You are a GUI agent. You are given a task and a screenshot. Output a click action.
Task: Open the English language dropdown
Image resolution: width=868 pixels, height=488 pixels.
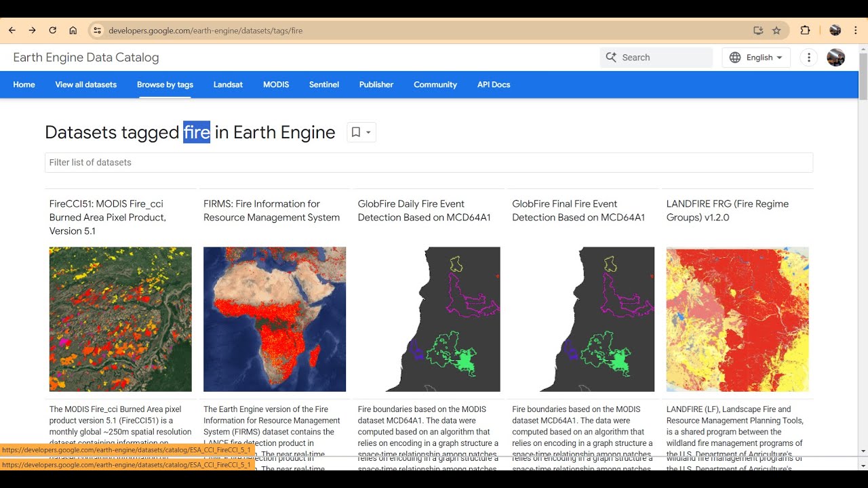pyautogui.click(x=756, y=58)
